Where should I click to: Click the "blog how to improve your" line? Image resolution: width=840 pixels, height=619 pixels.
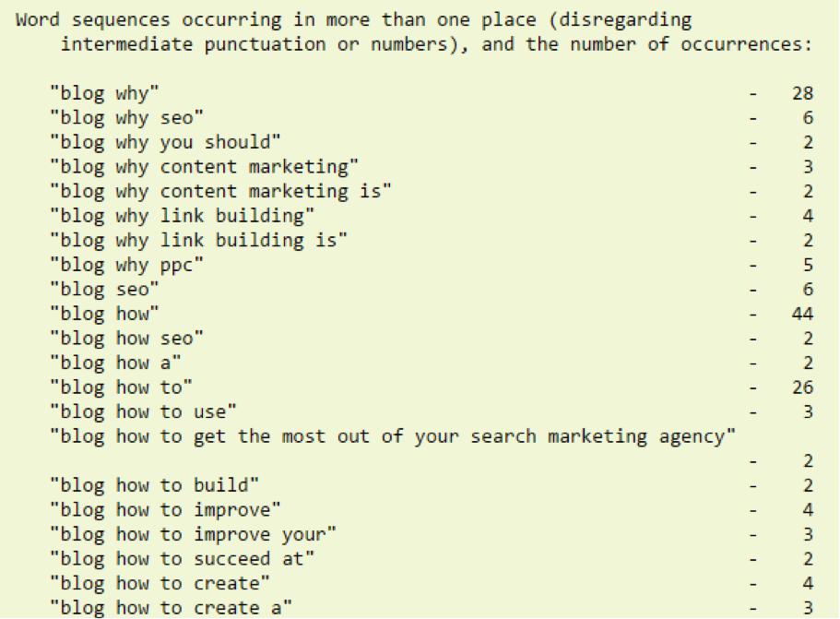pyautogui.click(x=193, y=535)
